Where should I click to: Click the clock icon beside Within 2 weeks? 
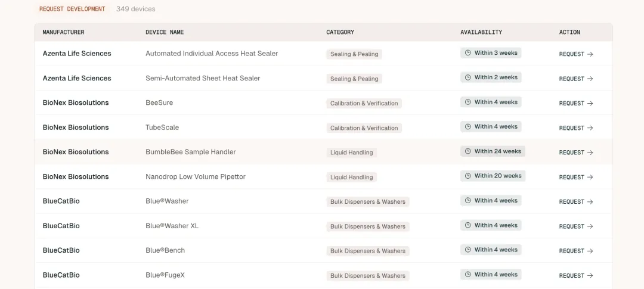coord(468,77)
